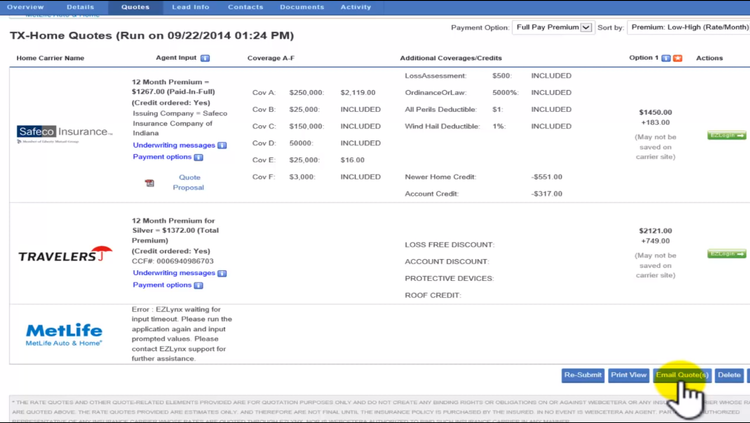Image resolution: width=750 pixels, height=423 pixels.
Task: Click the Safeco quote proposal PDF icon
Action: [x=149, y=183]
